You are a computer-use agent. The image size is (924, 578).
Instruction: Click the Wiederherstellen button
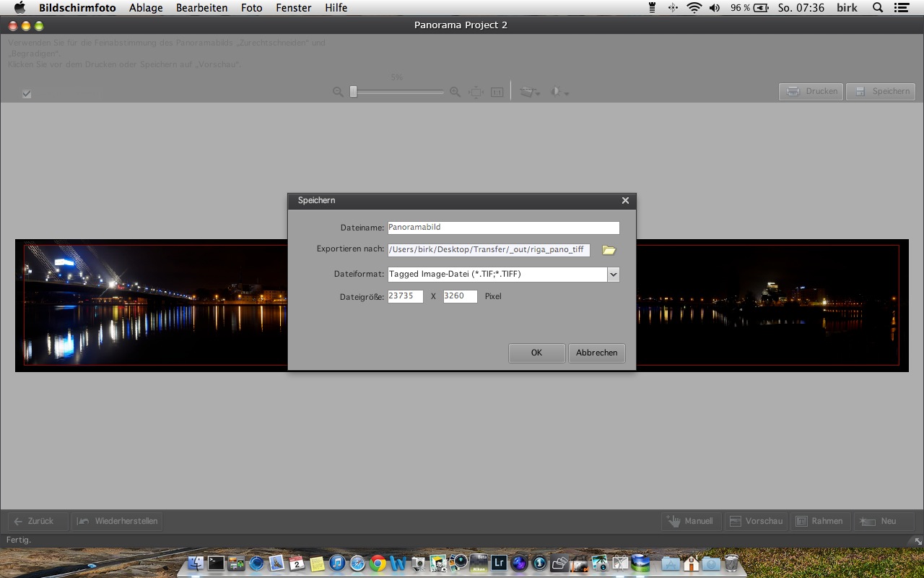(x=117, y=521)
